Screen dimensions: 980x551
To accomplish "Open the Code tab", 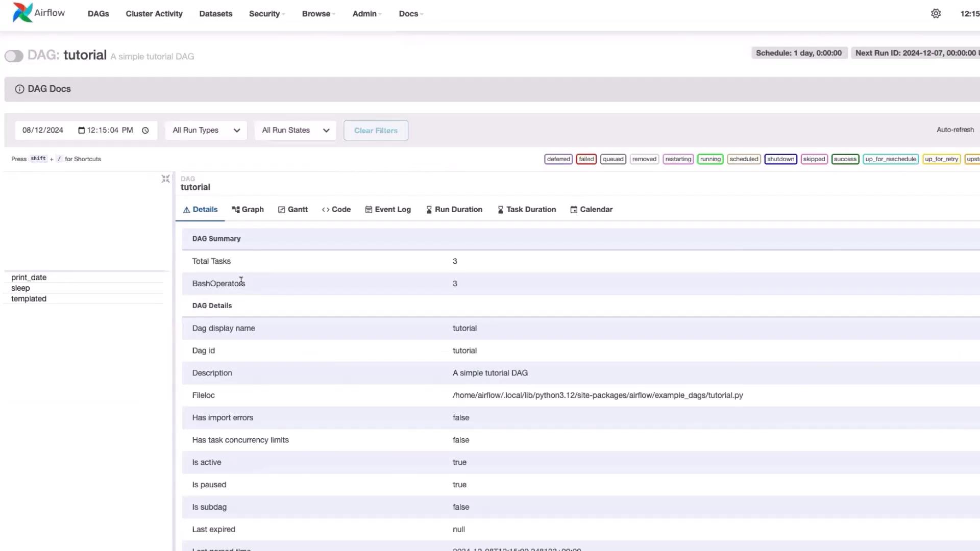I will (x=336, y=210).
